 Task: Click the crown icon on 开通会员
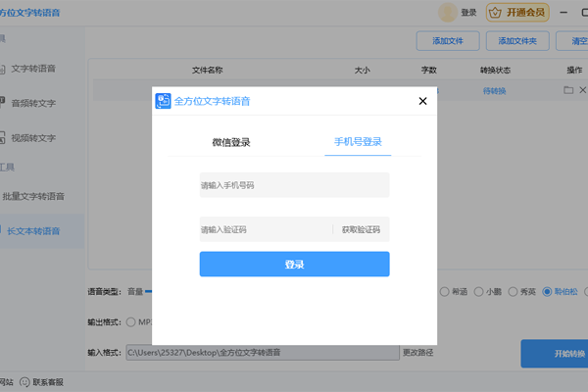click(495, 13)
